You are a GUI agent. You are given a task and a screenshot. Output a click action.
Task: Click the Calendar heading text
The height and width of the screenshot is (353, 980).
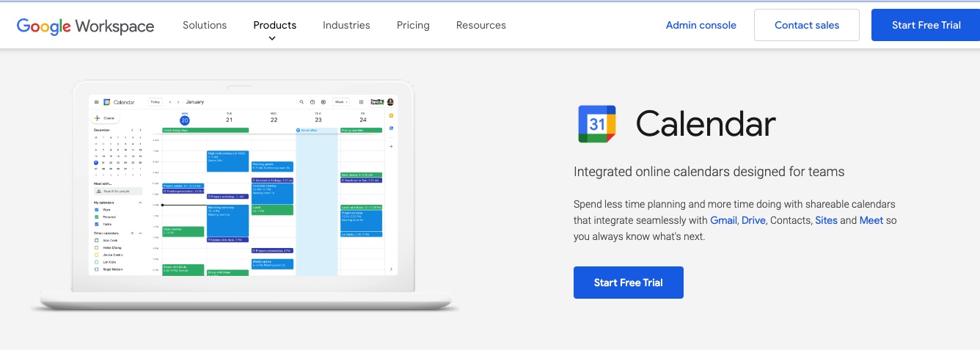(x=706, y=123)
